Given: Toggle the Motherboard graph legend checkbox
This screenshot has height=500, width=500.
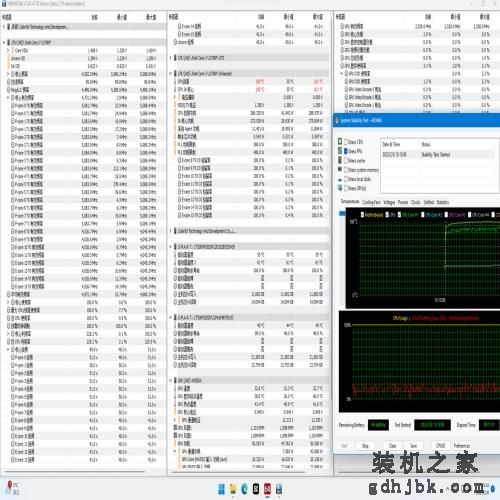Looking at the screenshot, I should (x=363, y=215).
